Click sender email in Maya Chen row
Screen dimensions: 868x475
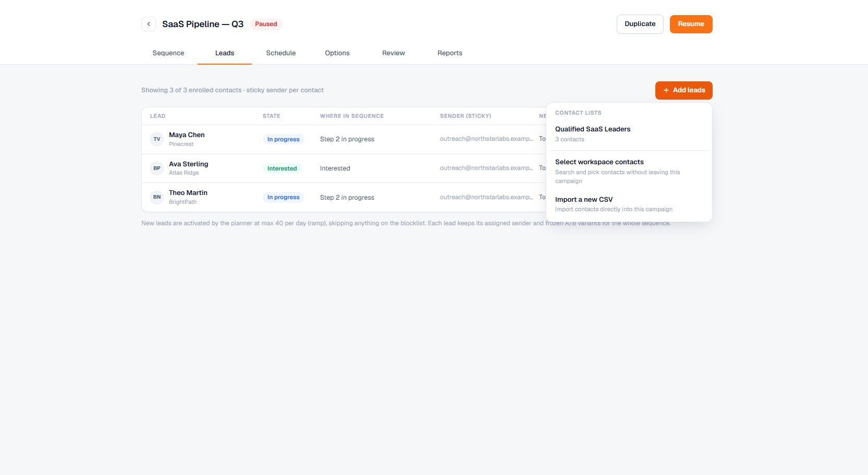point(486,139)
